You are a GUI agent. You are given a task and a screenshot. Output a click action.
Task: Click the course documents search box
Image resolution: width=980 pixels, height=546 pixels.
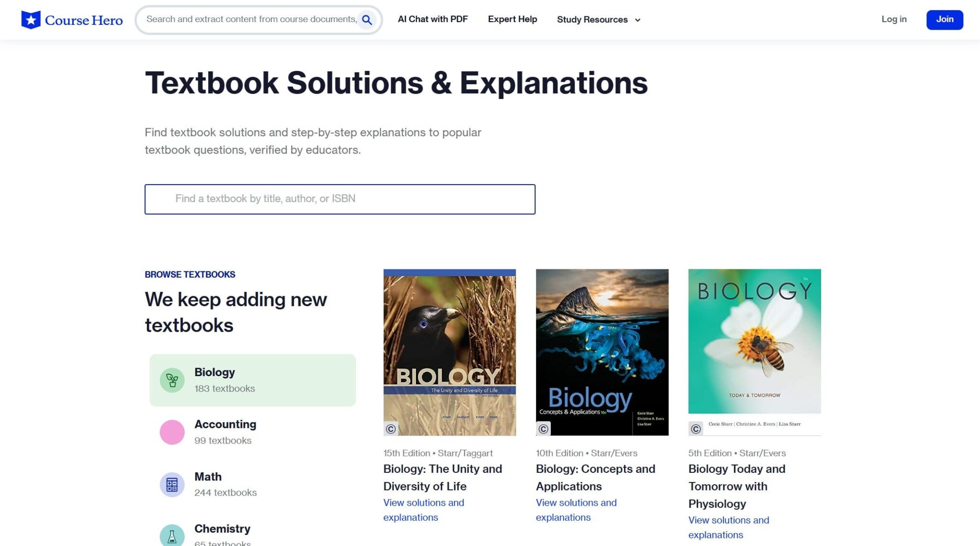pos(251,20)
